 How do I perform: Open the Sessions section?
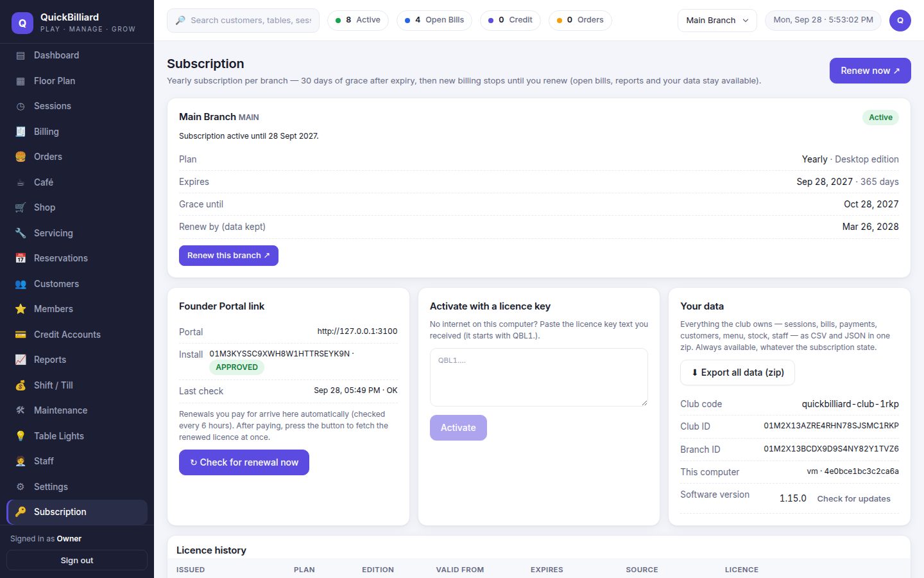coord(77,107)
